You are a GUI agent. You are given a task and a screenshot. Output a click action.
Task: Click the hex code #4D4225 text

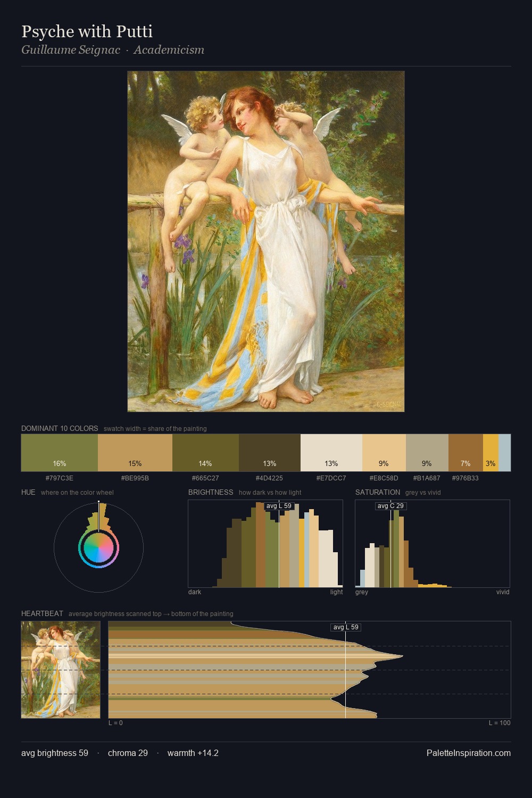click(x=270, y=478)
